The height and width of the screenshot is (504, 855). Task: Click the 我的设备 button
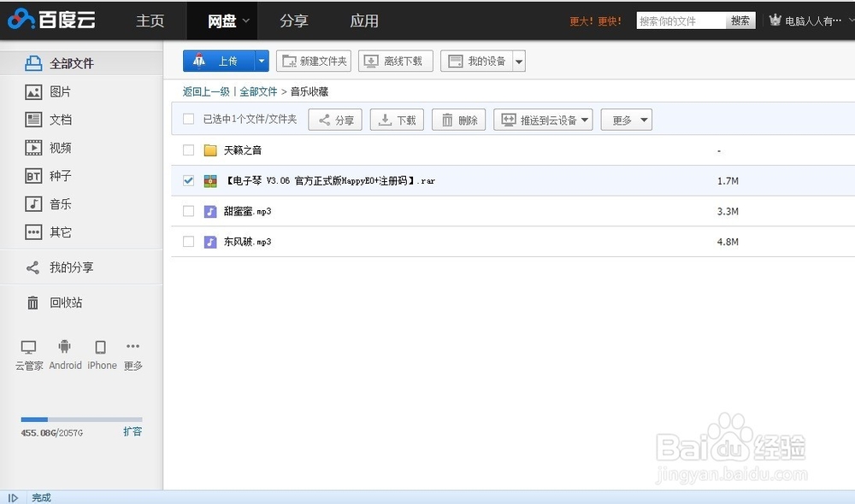coord(476,61)
